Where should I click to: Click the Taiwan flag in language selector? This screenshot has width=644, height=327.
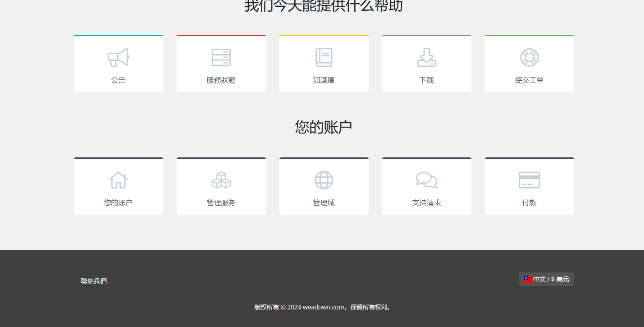[x=528, y=280]
